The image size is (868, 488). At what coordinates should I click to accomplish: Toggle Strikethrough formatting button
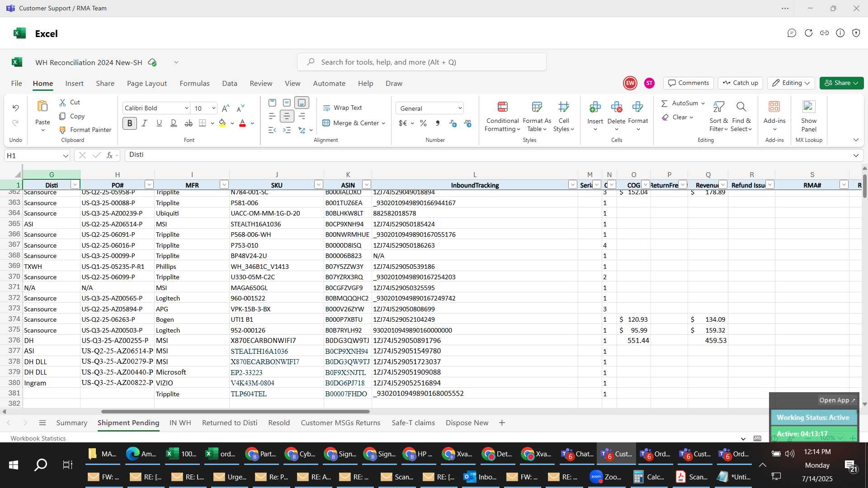(189, 123)
